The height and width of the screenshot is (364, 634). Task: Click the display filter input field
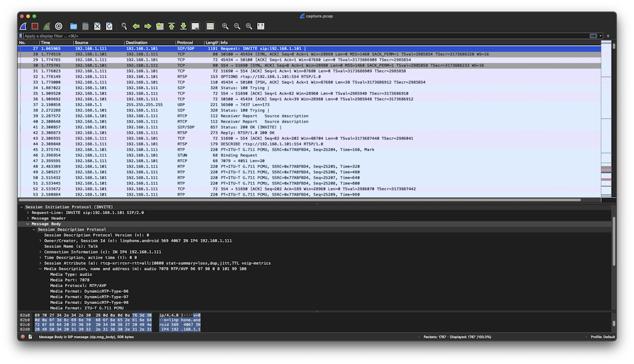coord(305,36)
